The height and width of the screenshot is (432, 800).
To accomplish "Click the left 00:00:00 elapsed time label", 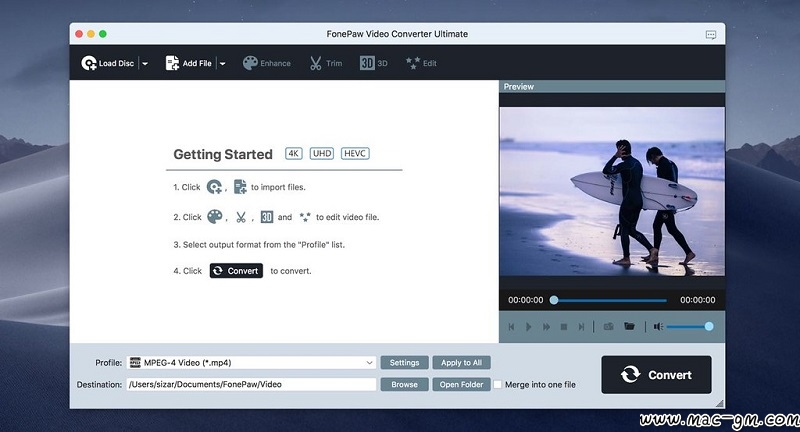I will click(526, 300).
